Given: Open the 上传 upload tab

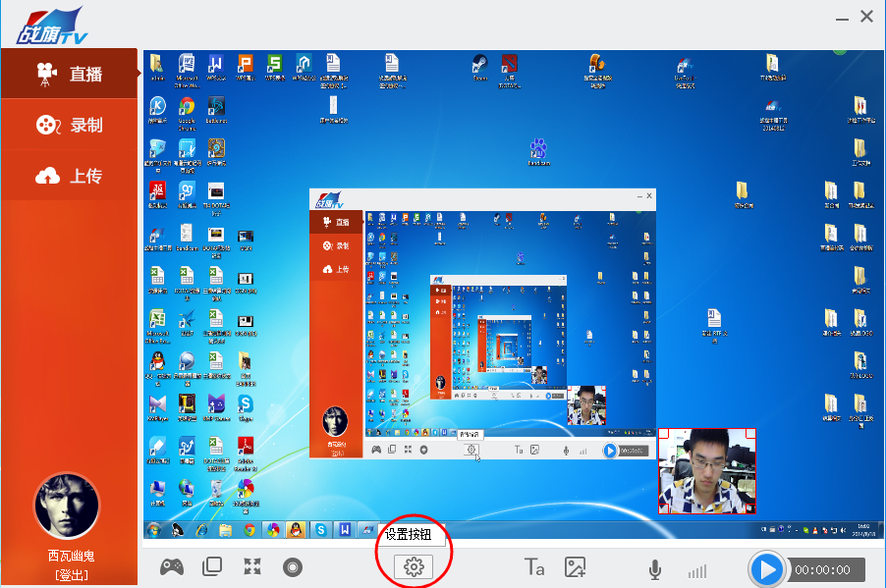Looking at the screenshot, I should [69, 176].
